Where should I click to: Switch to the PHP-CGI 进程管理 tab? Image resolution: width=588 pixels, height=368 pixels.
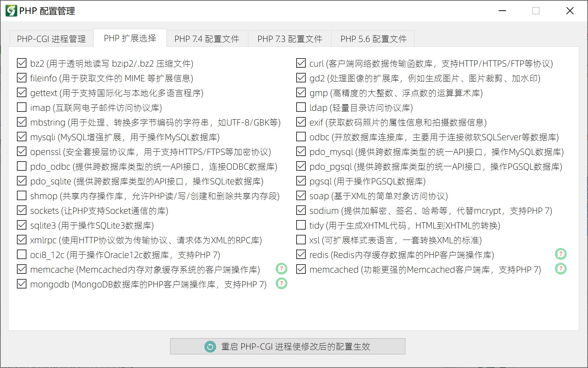51,39
